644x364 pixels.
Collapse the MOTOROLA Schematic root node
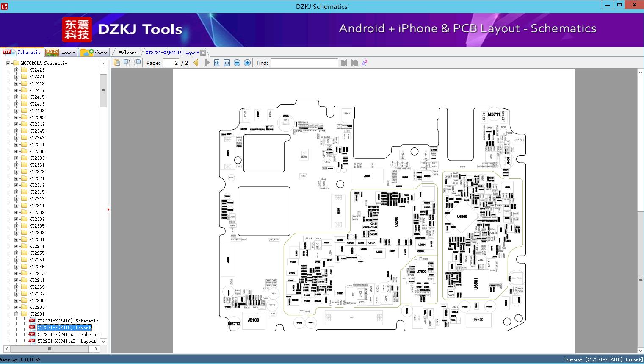[8, 63]
